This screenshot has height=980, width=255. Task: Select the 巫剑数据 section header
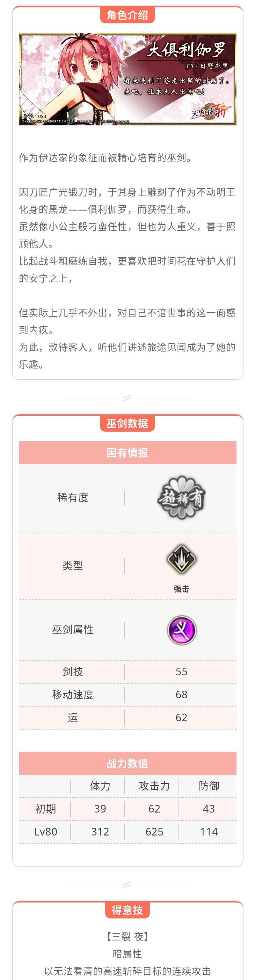pyautogui.click(x=127, y=423)
